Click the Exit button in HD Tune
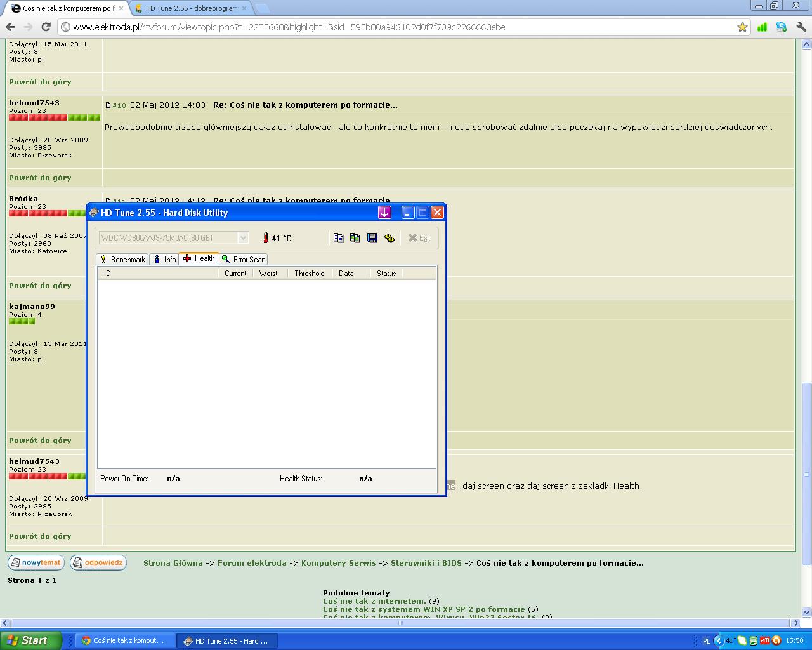The image size is (812, 650). click(419, 238)
